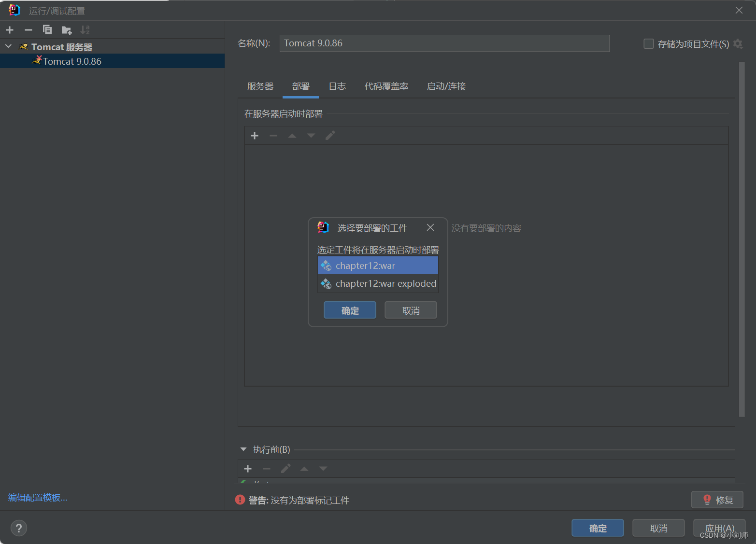Apply changes with 应用(A) button
756x544 pixels.
coord(719,528)
